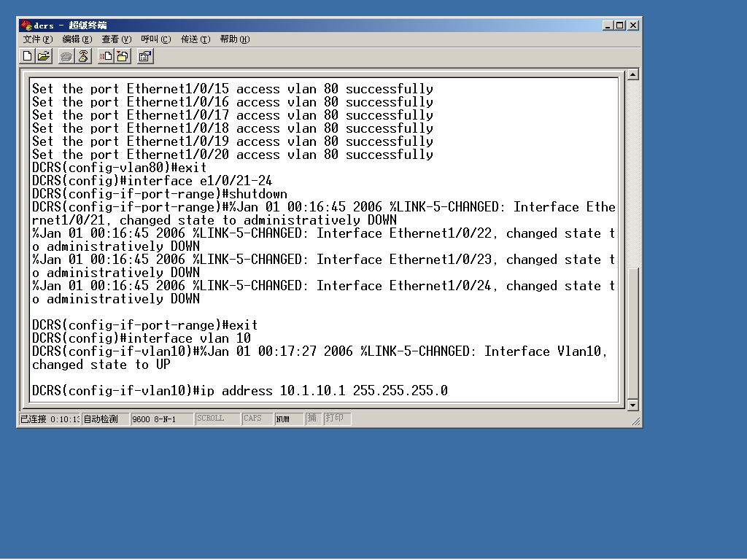Click the '#shutdown' command line
The image size is (747, 560).
tap(160, 194)
